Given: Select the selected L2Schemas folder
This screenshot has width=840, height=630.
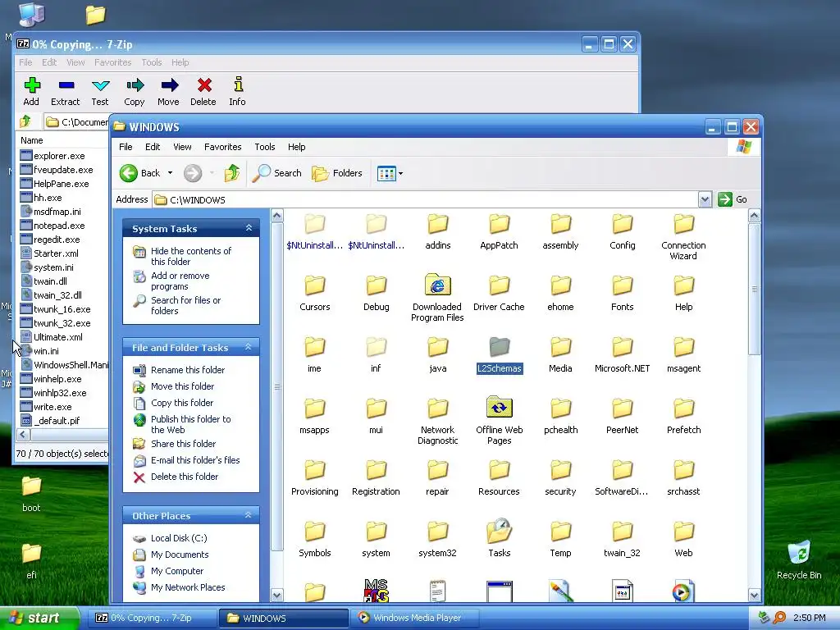Looking at the screenshot, I should pyautogui.click(x=500, y=354).
